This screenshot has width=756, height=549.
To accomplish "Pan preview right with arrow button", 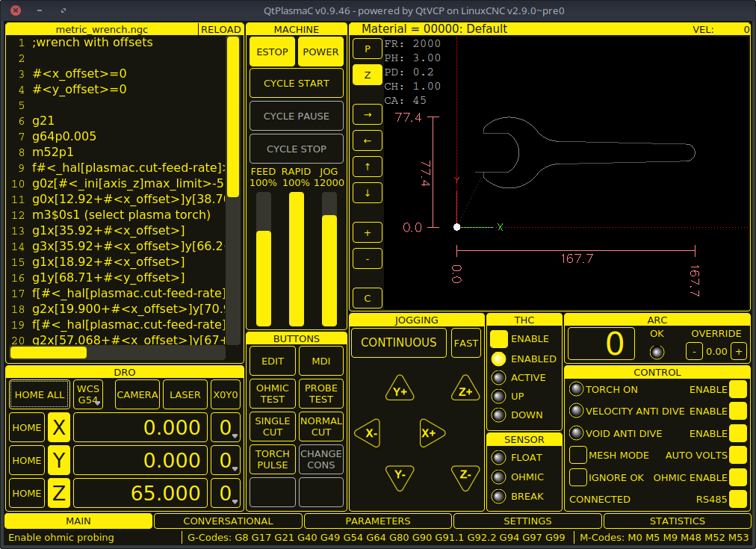I will pyautogui.click(x=368, y=115).
